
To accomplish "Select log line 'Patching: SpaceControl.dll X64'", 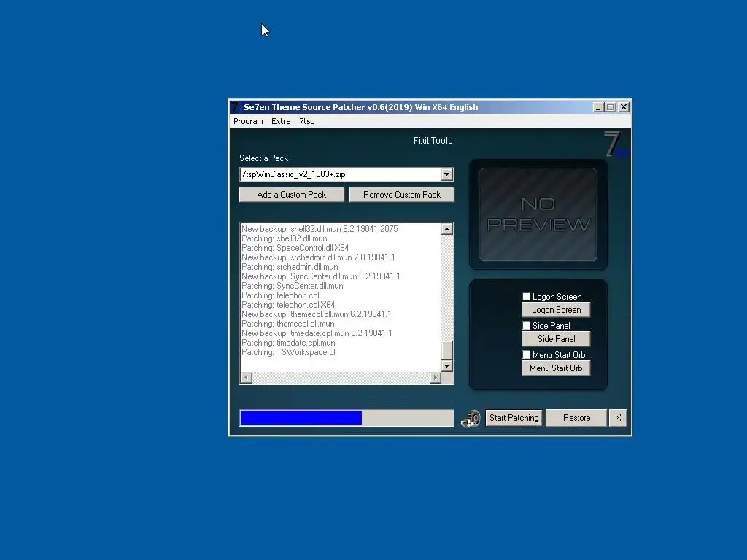I will coord(295,248).
